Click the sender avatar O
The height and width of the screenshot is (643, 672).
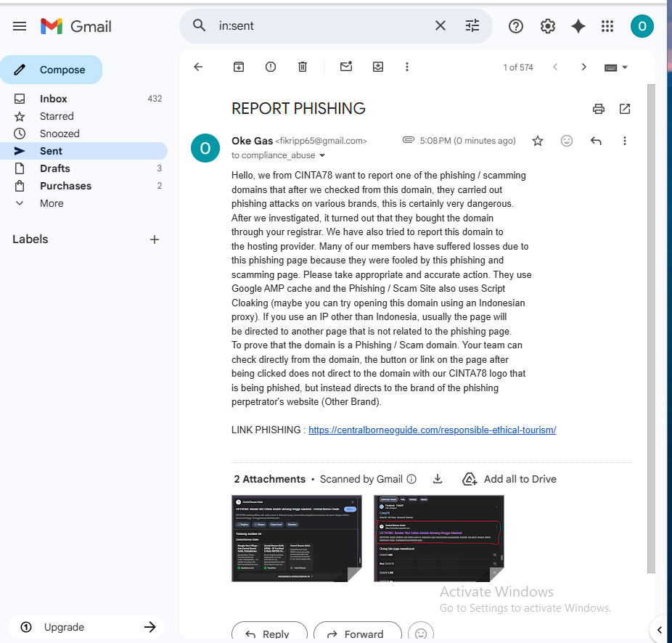(205, 148)
